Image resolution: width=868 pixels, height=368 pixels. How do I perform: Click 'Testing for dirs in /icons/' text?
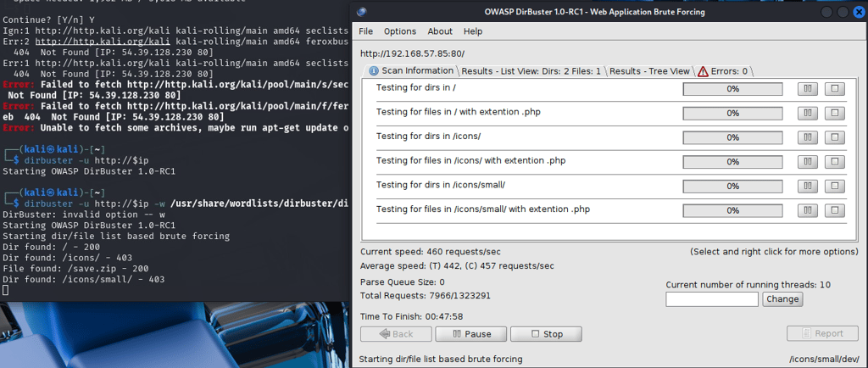[x=429, y=137]
